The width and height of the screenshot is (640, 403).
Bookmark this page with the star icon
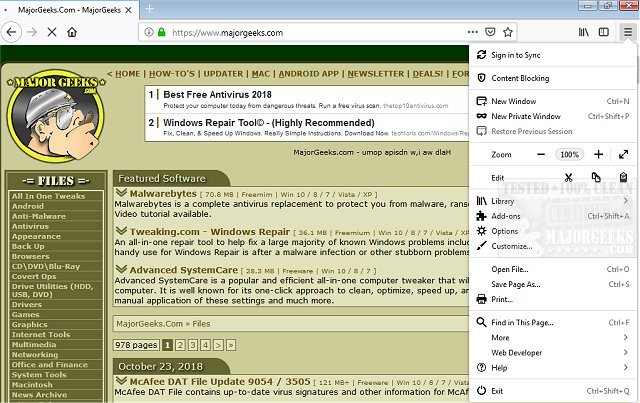tap(508, 32)
